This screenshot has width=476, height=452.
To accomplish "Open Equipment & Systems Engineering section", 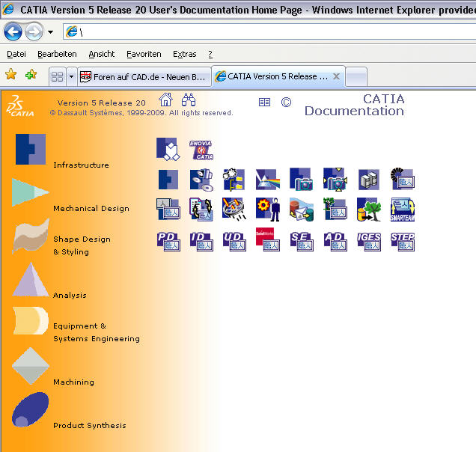I will (97, 332).
